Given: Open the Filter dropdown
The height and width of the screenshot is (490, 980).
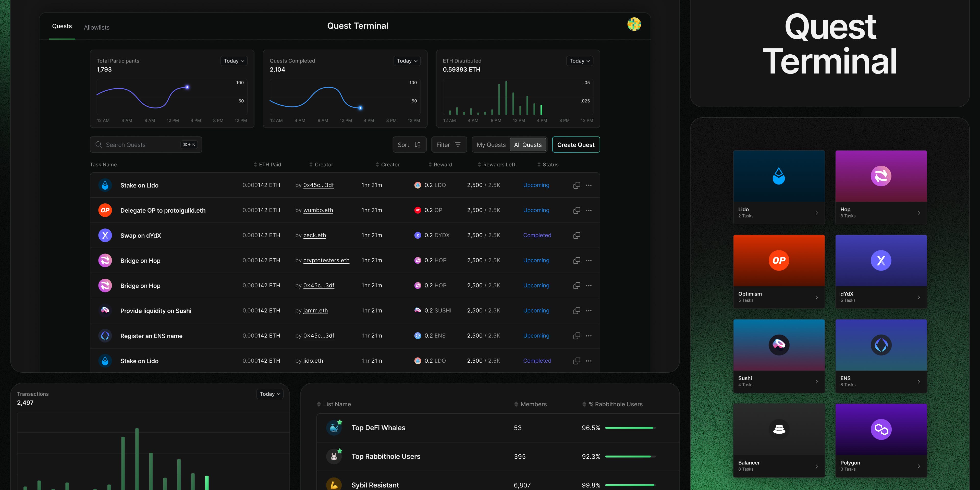Looking at the screenshot, I should 449,145.
